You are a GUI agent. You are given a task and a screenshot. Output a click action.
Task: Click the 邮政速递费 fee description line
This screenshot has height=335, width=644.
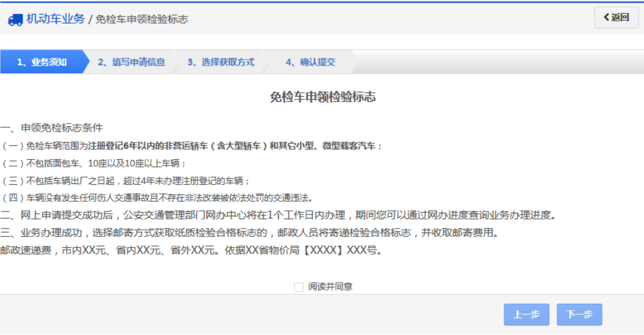point(191,250)
